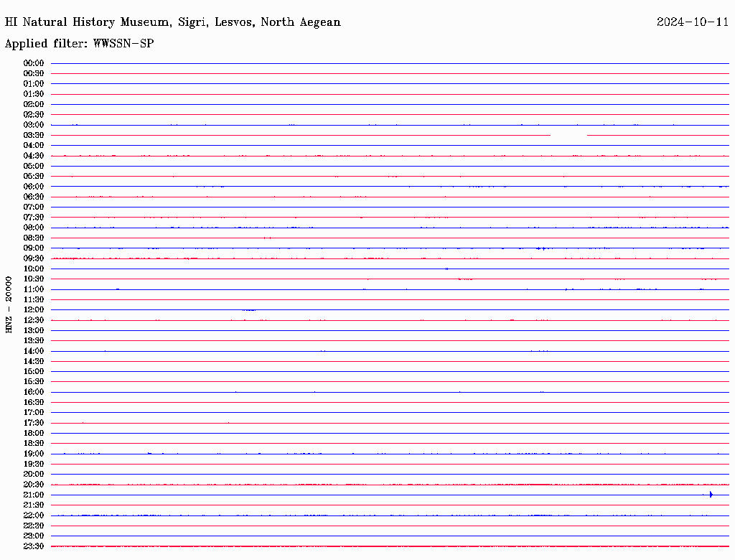The width and height of the screenshot is (735, 560).
Task: Click the 19:00 time label
Action: 34,454
